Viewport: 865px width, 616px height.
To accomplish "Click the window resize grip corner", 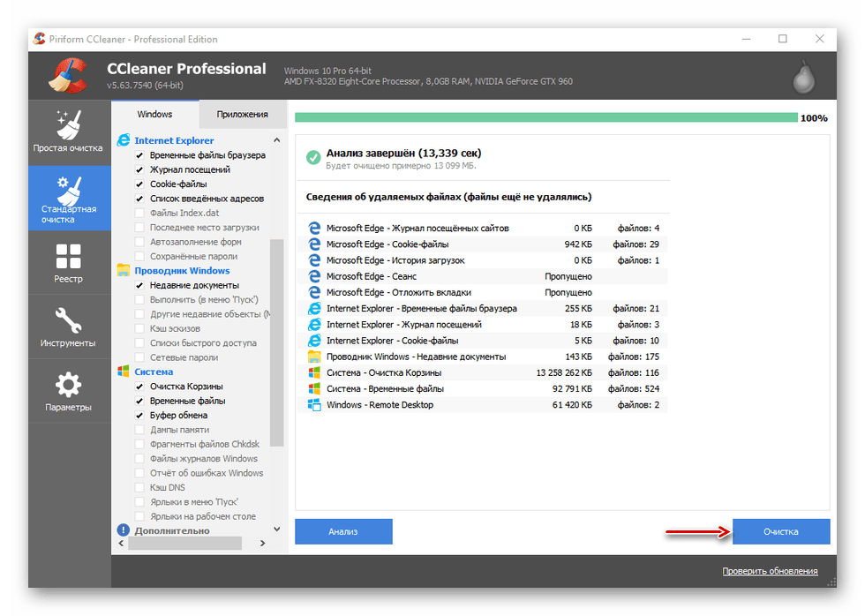I will point(831,582).
